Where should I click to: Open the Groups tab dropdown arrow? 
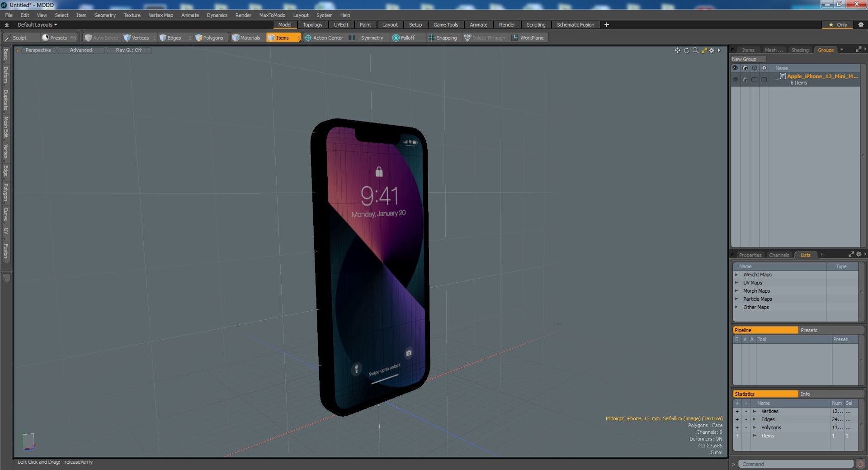coord(842,50)
